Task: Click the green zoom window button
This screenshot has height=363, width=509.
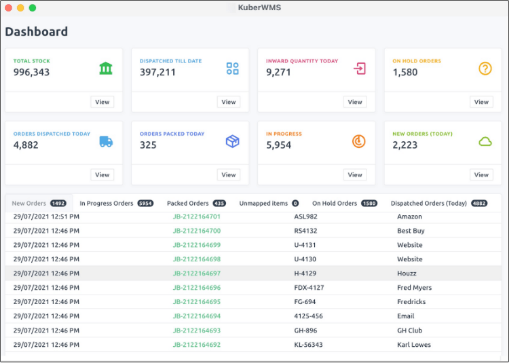Action: [x=32, y=8]
